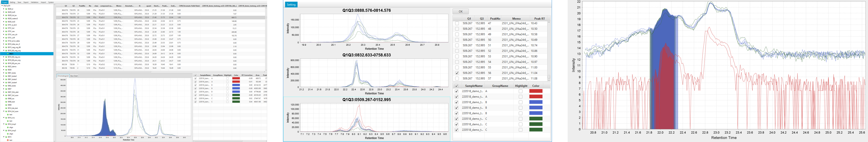
Task: Switch to the Box Chart tab
Action: click(74, 76)
